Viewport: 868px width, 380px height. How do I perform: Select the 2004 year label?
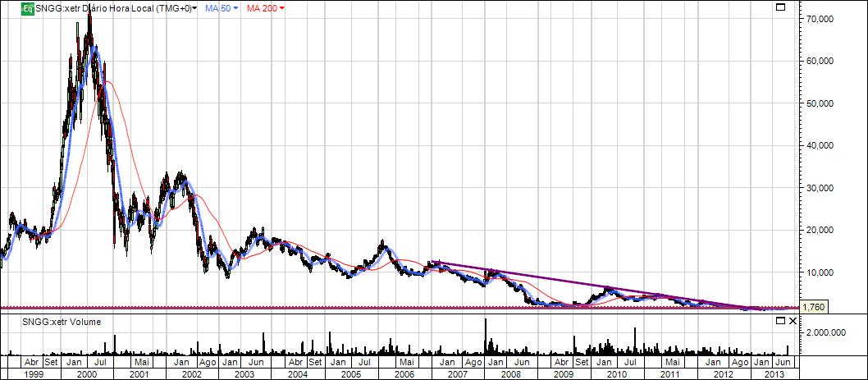click(299, 374)
